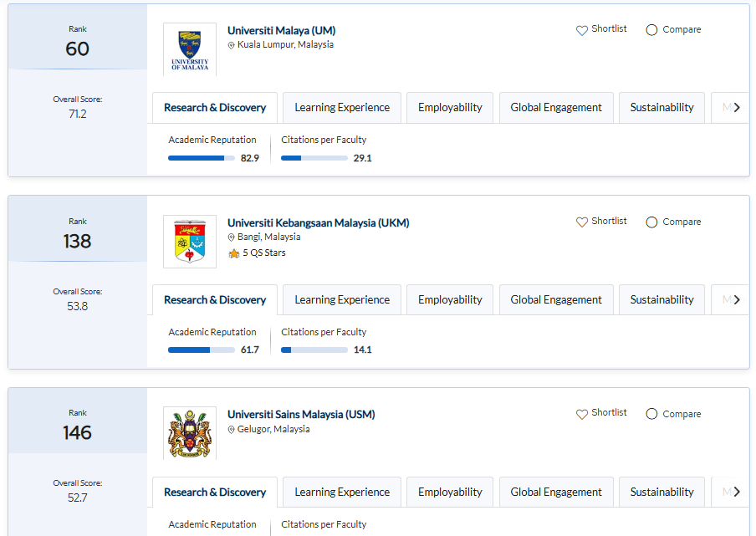Viewport: 756px width, 536px height.
Task: Open Global Engagement tab for UKM
Action: click(x=556, y=300)
